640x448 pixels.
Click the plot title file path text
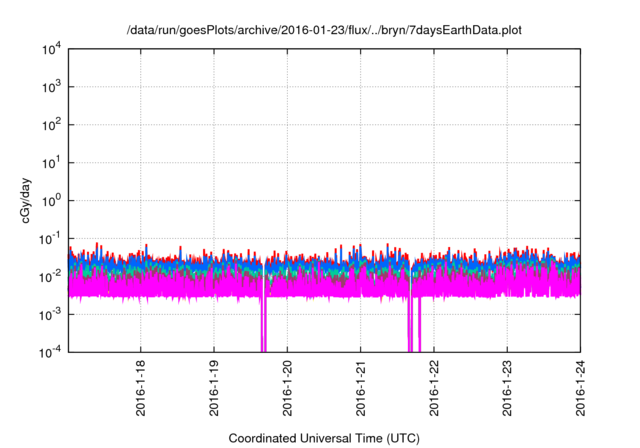(x=324, y=30)
